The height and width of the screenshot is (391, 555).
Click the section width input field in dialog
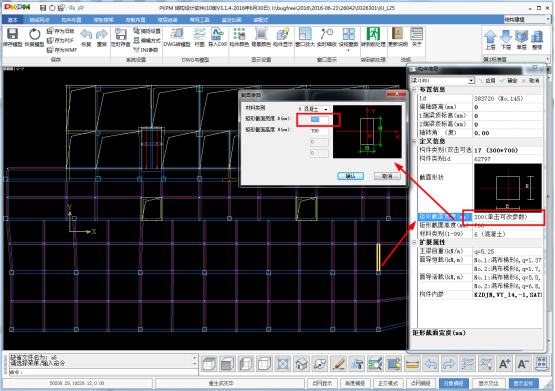pos(319,120)
